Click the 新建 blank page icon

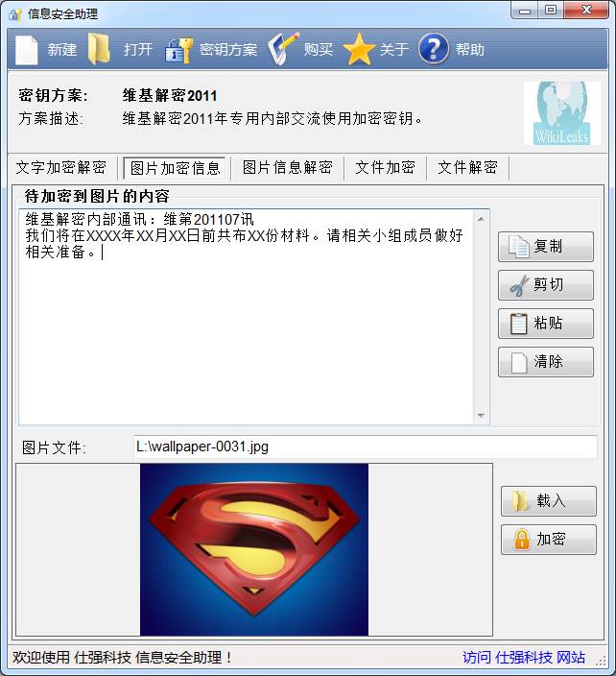pyautogui.click(x=27, y=50)
